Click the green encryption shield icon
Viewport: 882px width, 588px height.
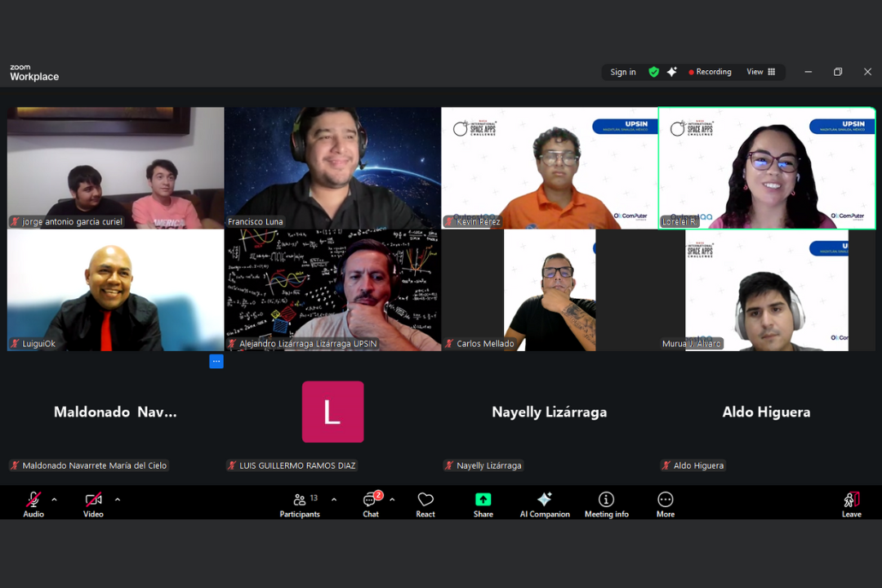pyautogui.click(x=653, y=72)
